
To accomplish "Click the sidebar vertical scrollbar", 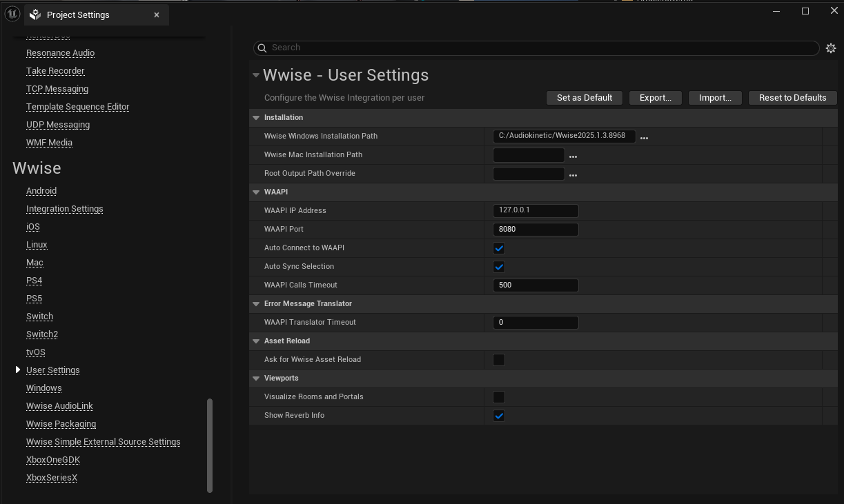I will click(210, 445).
